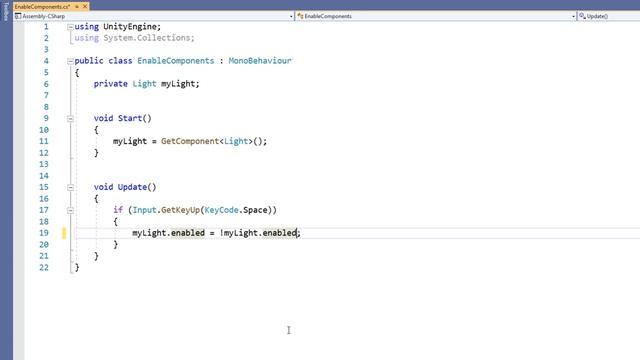Open the EnableComponents class navigation dropdown

pos(573,16)
